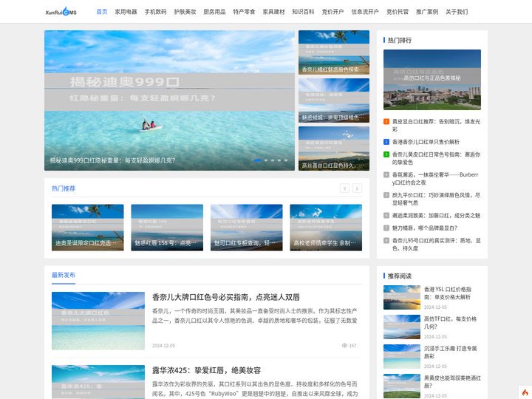Viewport: 532px width, 399px height.
Task: Select the second banner slider dot
Action: 266,160
